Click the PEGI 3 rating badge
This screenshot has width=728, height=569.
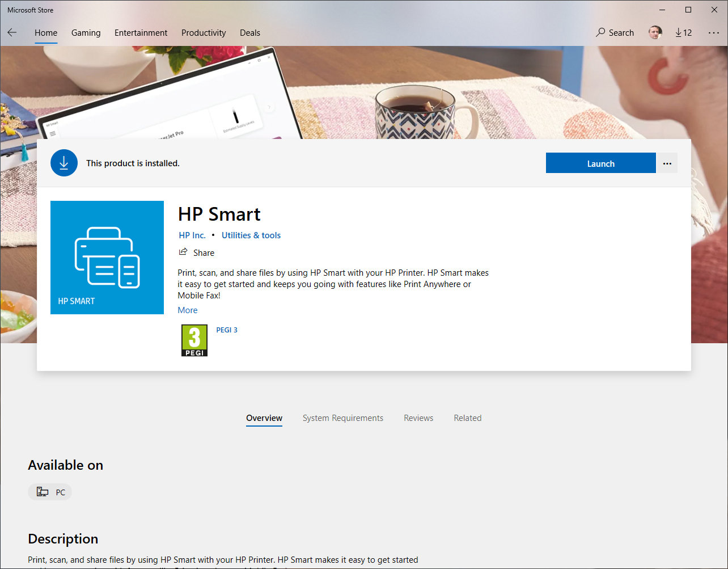[x=194, y=340]
